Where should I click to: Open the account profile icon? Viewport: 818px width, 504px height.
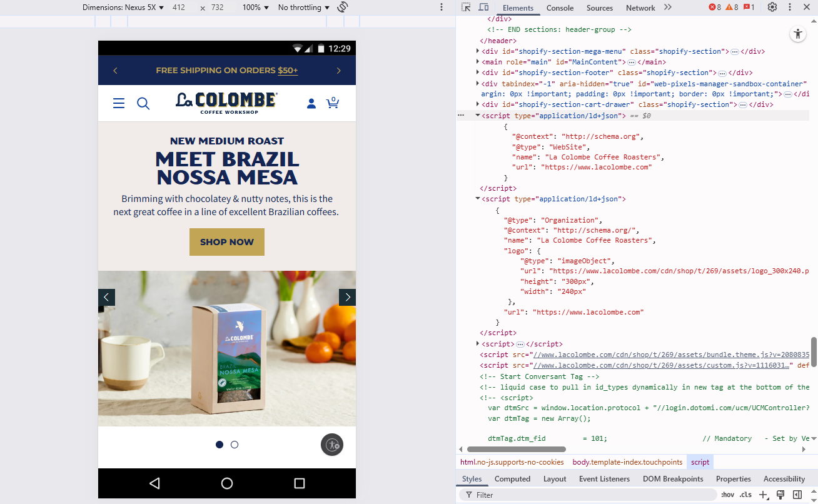(311, 103)
